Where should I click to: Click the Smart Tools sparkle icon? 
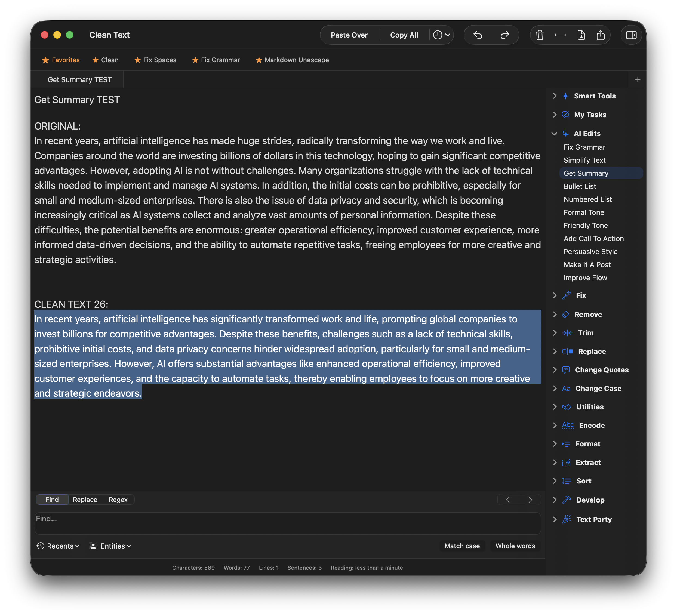click(566, 96)
